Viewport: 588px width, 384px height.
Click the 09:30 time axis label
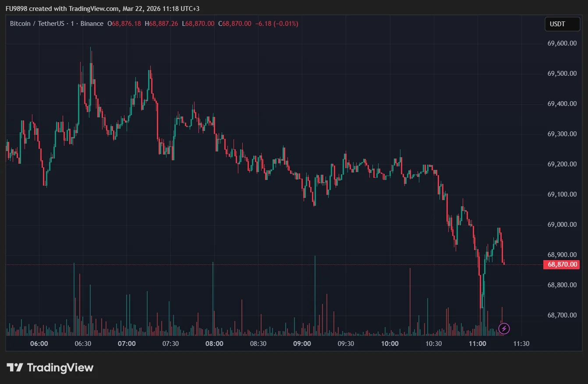346,344
